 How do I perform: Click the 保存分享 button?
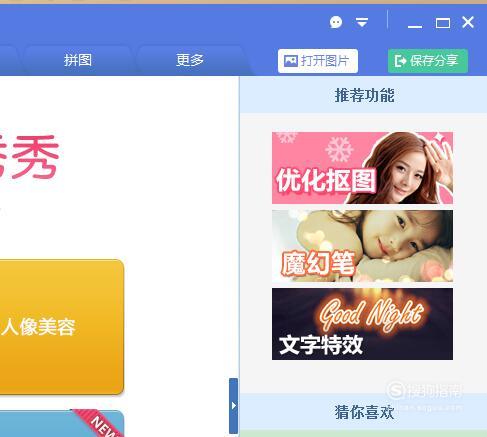click(x=428, y=61)
